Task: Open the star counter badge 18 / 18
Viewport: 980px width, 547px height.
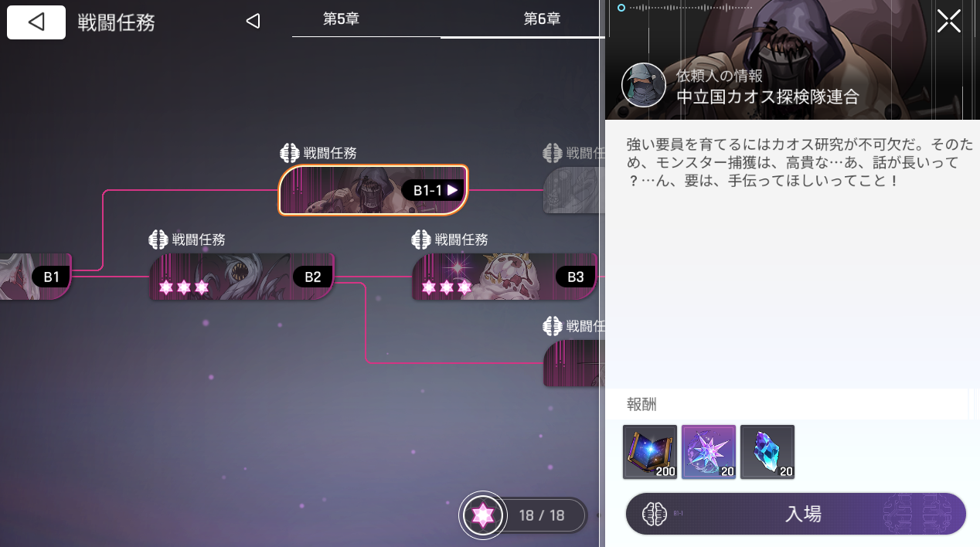Action: coord(524,515)
